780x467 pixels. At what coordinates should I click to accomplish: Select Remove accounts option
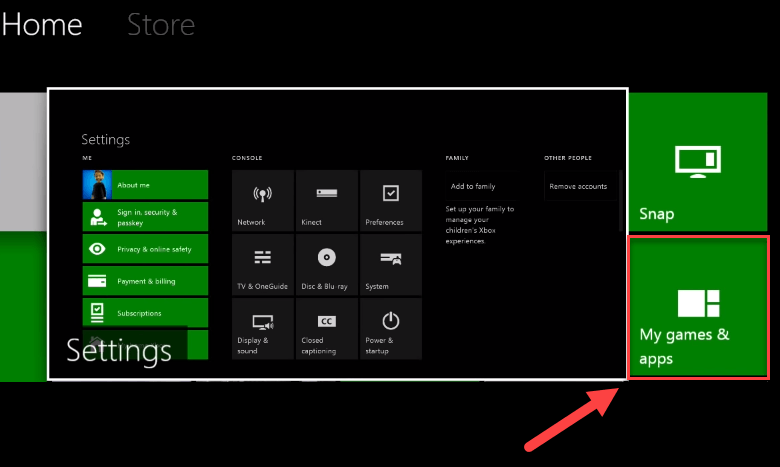click(x=579, y=186)
